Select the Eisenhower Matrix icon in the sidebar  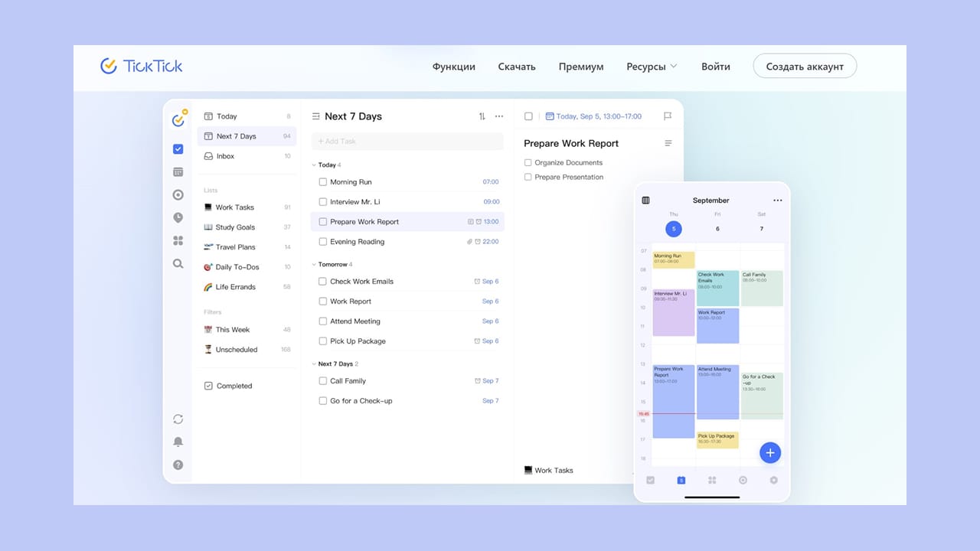point(178,240)
